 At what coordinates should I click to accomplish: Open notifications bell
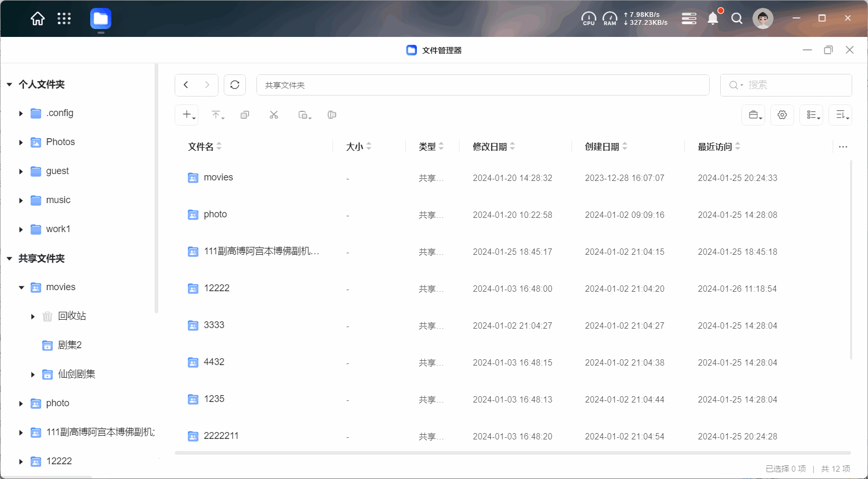tap(713, 18)
